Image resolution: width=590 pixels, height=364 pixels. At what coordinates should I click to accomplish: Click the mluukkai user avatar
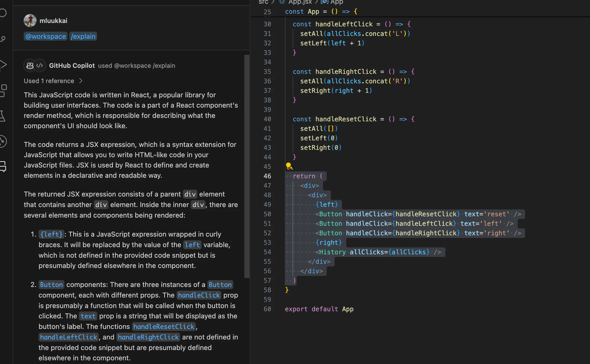click(30, 21)
